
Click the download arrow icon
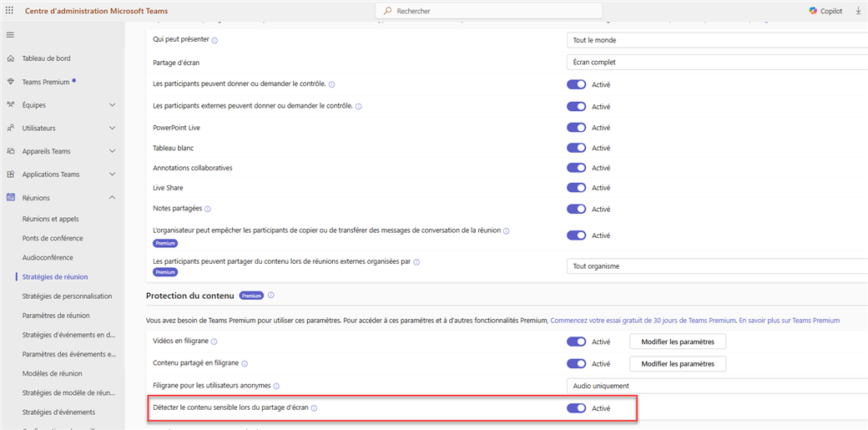[858, 11]
